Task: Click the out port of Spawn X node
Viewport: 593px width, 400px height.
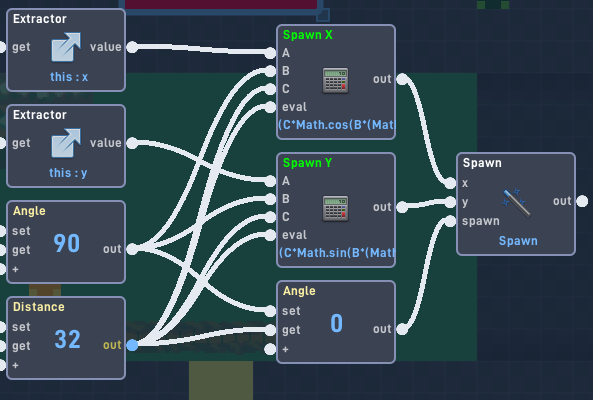Action: [x=402, y=79]
